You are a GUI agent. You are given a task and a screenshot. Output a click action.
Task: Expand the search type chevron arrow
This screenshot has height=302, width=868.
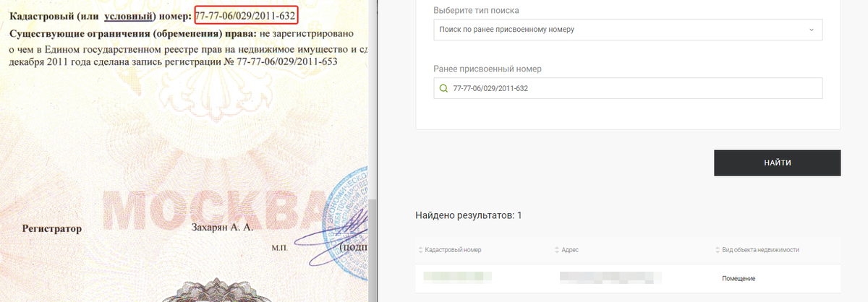point(811,30)
